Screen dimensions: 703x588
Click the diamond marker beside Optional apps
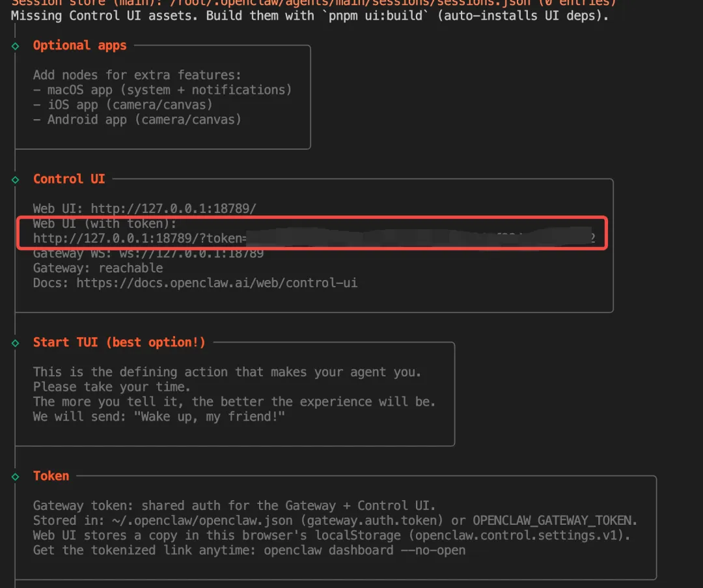tap(15, 46)
